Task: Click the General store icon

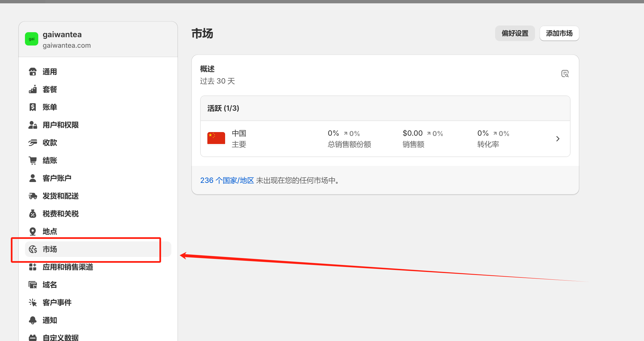Action: [x=33, y=72]
